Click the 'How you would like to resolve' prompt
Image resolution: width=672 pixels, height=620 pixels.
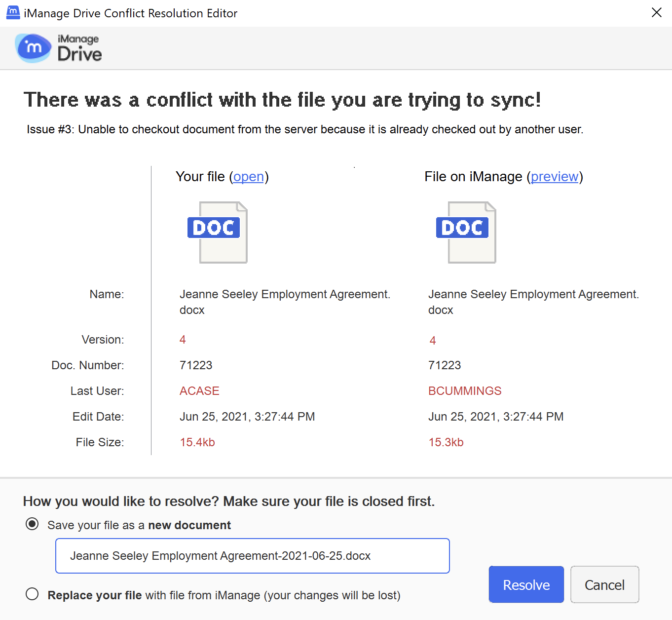[229, 502]
